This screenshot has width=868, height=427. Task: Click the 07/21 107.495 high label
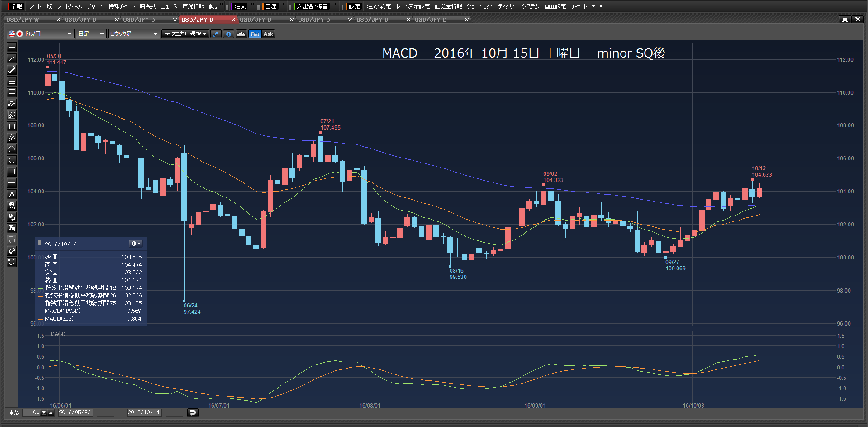(x=330, y=125)
